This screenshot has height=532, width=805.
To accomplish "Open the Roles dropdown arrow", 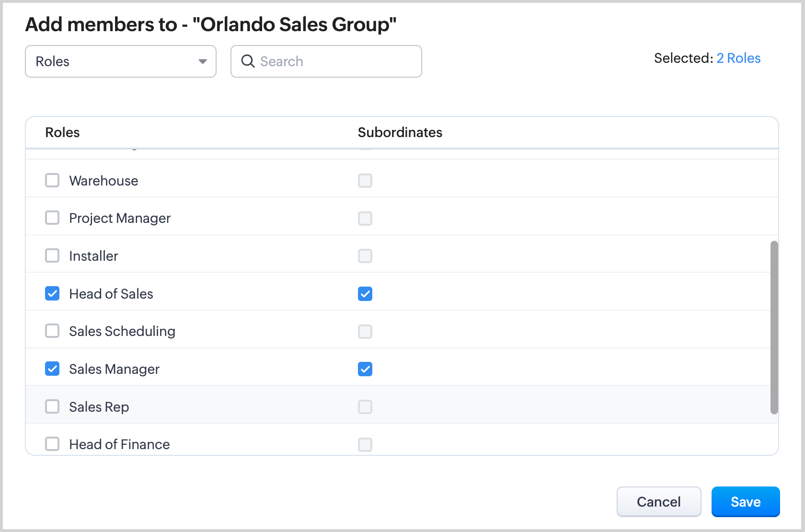I will pyautogui.click(x=203, y=61).
